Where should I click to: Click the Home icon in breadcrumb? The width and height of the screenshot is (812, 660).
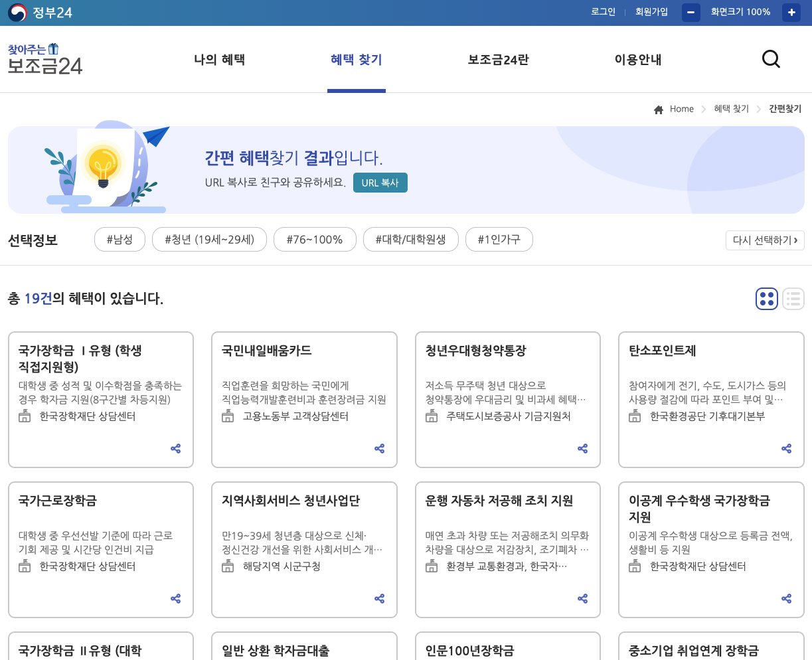[x=659, y=110]
